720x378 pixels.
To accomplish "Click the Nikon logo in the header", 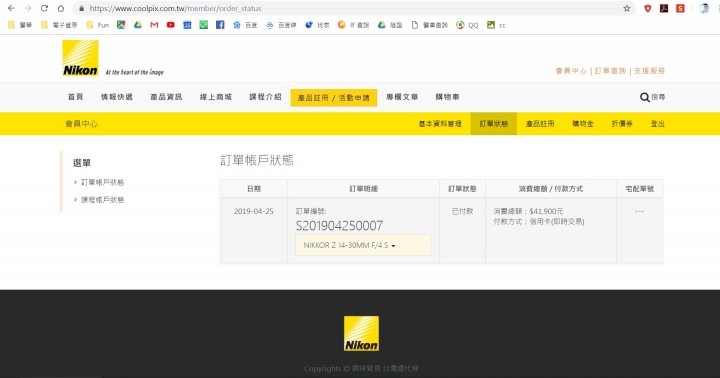I will click(x=80, y=58).
